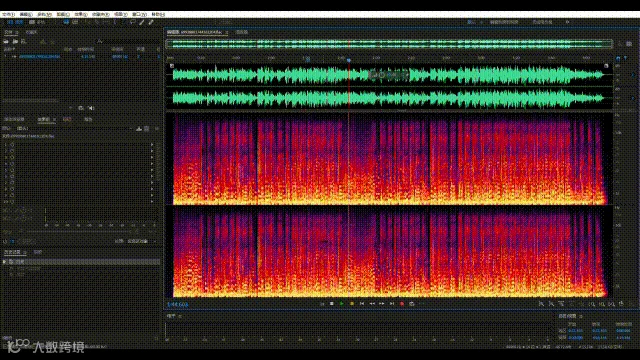Stop playback in transport bar
This screenshot has height=360, width=640.
coord(331,304)
